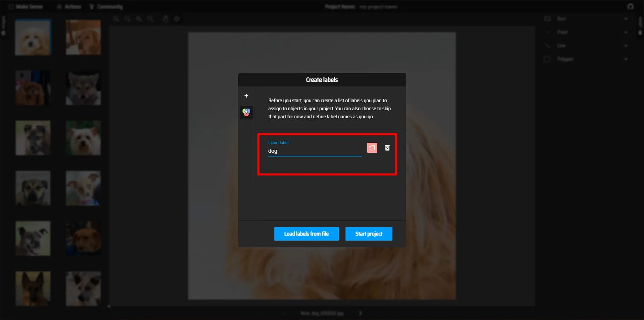Select the gray wolf-like husky thumbnail

pyautogui.click(x=83, y=87)
